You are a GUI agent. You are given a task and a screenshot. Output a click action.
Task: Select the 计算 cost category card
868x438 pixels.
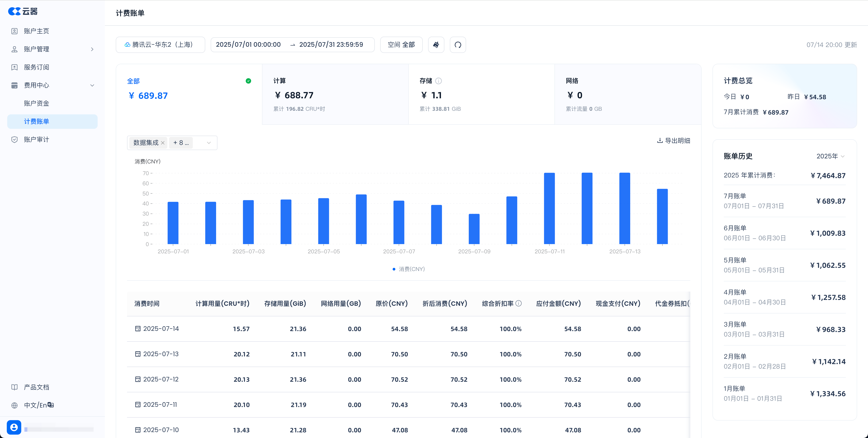(335, 94)
